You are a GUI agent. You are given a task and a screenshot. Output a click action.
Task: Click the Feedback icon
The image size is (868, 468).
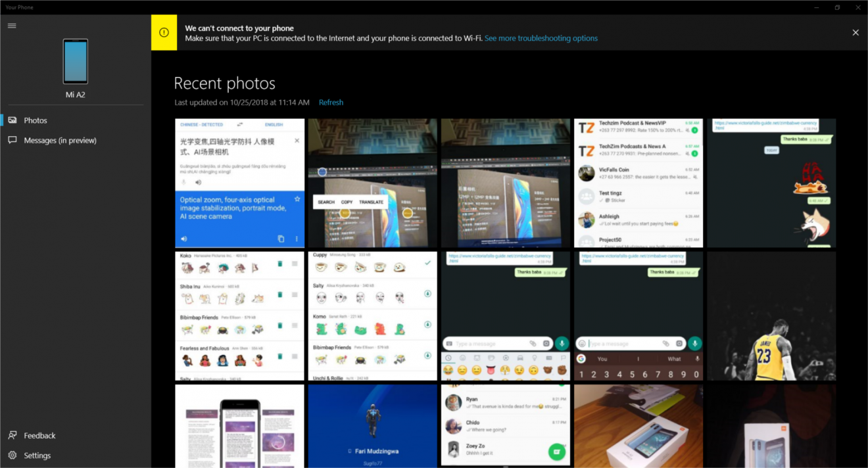tap(12, 435)
